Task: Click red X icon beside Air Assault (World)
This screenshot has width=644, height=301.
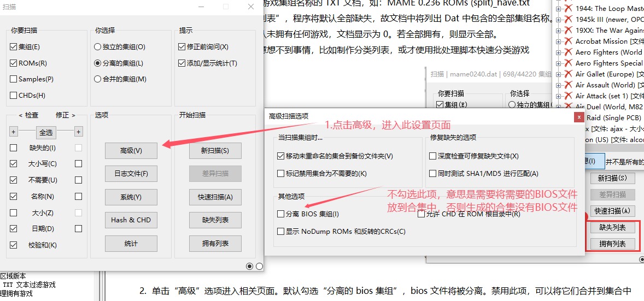Action: pos(569,85)
